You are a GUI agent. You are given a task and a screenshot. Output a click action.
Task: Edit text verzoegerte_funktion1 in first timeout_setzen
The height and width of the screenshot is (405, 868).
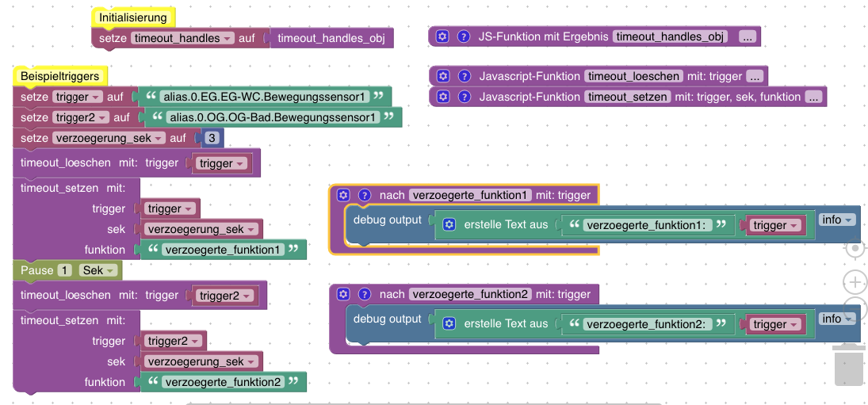coord(223,250)
